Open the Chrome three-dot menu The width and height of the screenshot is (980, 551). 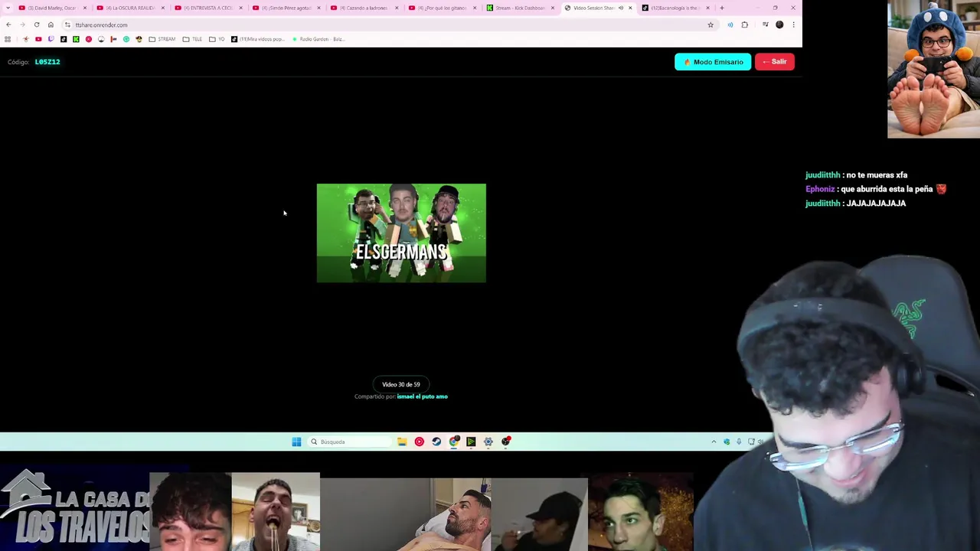(793, 24)
